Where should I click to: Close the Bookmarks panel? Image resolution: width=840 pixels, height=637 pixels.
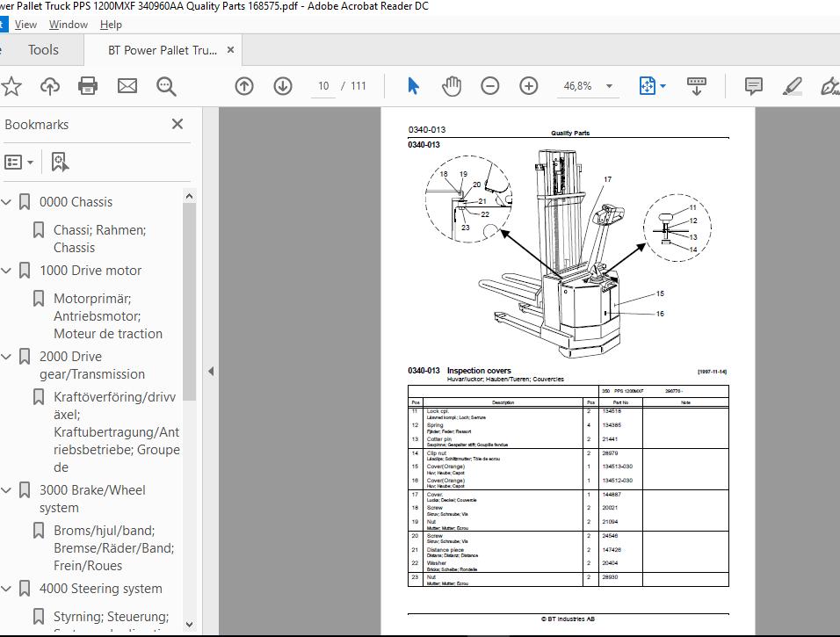[x=177, y=124]
